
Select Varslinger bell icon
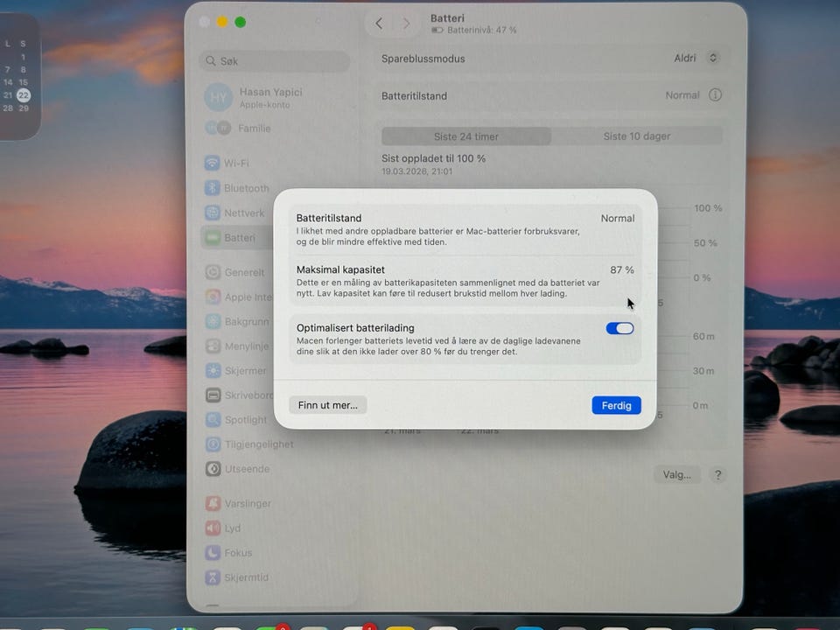tap(213, 504)
